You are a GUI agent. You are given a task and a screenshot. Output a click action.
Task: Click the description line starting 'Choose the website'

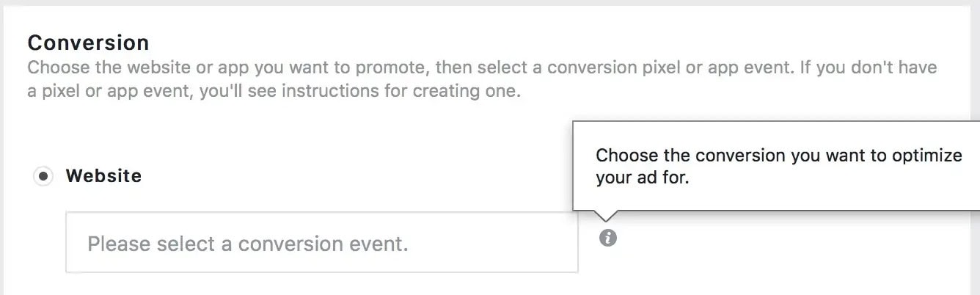[483, 69]
